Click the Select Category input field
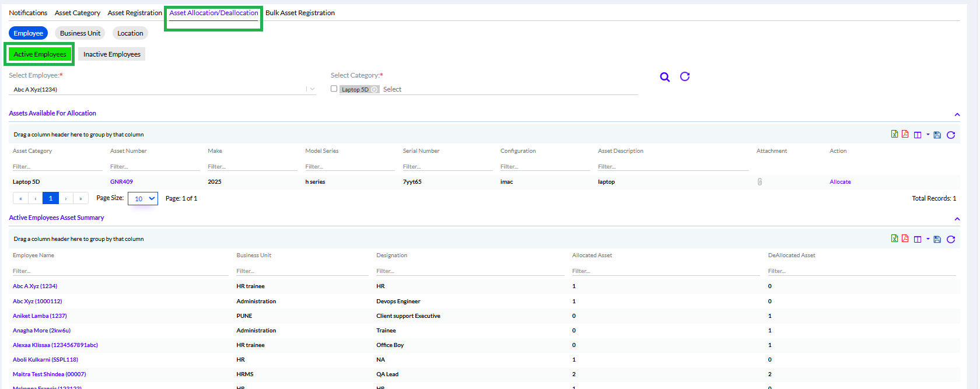980x389 pixels. click(x=509, y=89)
